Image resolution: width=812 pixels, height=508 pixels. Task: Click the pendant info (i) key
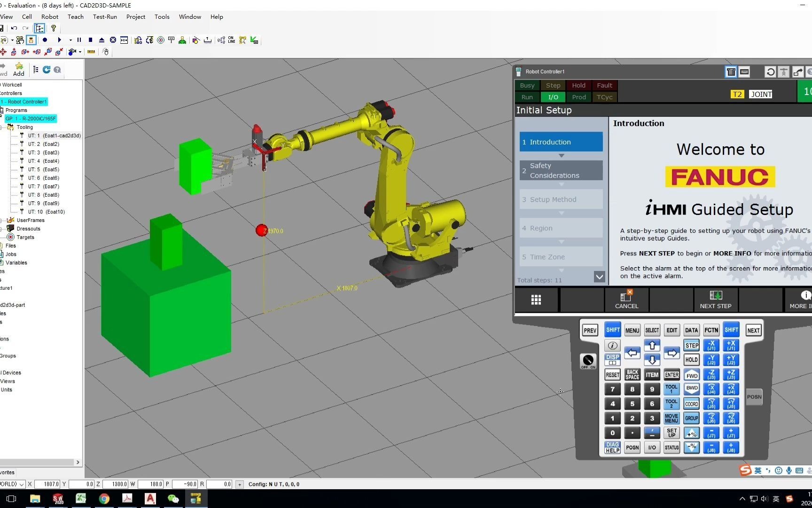pos(612,345)
